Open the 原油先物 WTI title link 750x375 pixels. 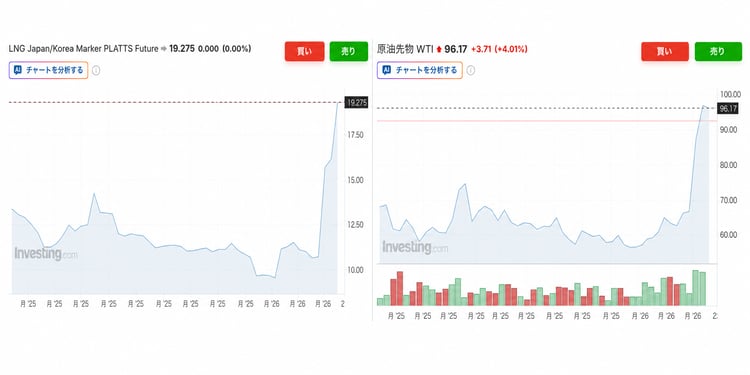pos(405,49)
